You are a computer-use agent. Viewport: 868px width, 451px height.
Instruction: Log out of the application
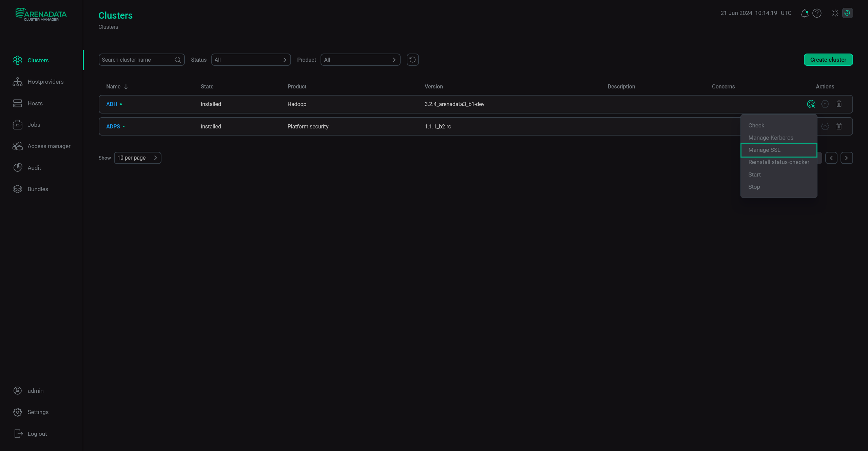pyautogui.click(x=37, y=434)
